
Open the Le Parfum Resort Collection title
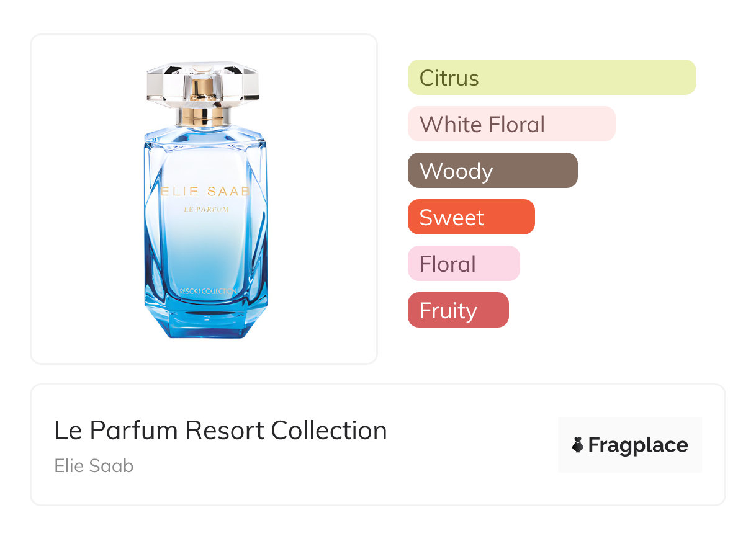tap(220, 431)
